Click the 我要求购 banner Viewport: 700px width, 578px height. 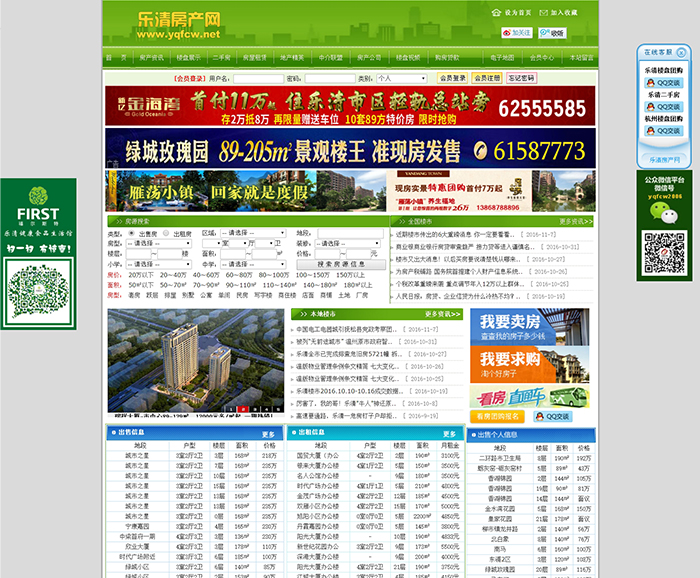[x=529, y=365]
